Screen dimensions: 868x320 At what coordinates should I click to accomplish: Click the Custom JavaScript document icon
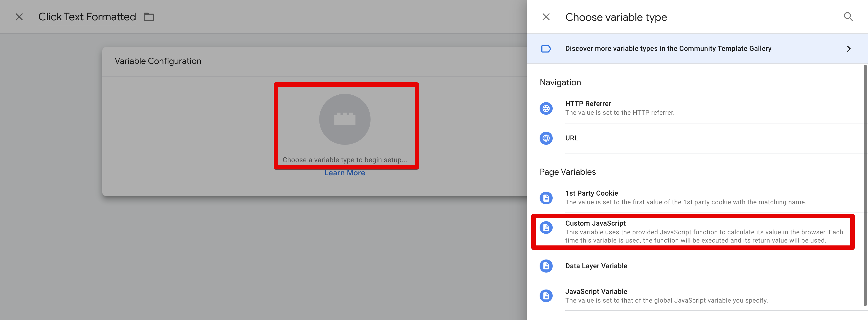tap(546, 228)
